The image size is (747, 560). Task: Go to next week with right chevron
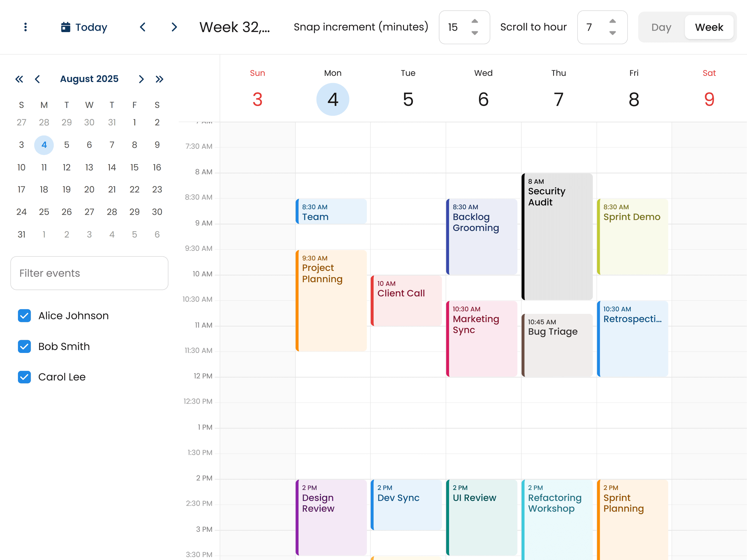174,27
